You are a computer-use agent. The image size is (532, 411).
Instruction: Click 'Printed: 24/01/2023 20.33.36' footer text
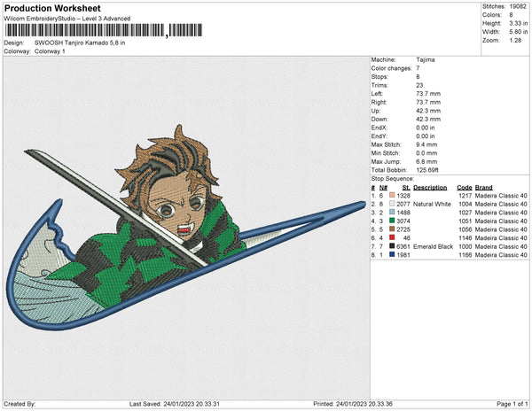pos(353,404)
